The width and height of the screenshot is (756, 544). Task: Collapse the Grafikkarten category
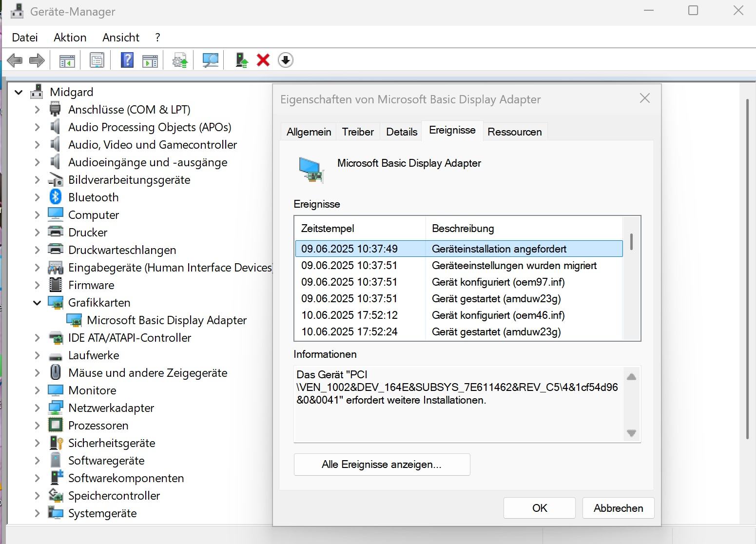(x=37, y=303)
